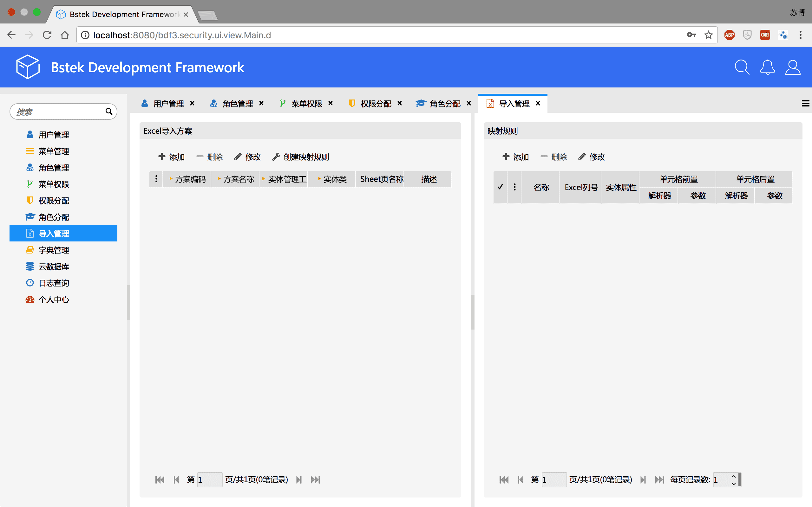The height and width of the screenshot is (507, 812).
Task: Close the 权限分配 tab
Action: coord(400,103)
